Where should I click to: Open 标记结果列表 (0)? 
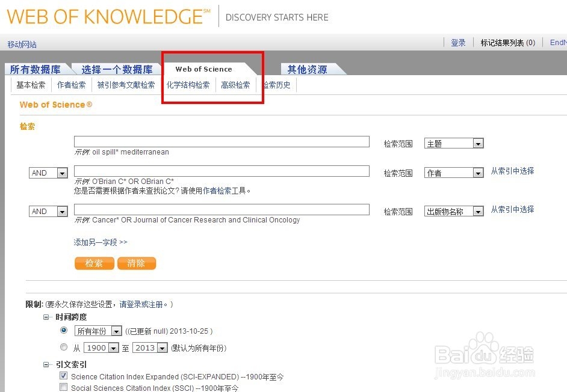[507, 43]
